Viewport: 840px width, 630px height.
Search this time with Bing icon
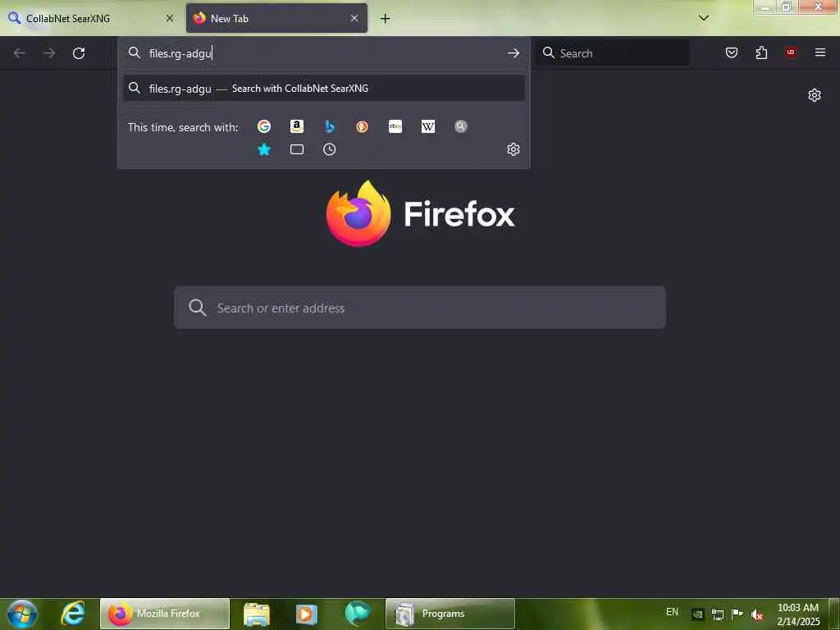tap(330, 126)
